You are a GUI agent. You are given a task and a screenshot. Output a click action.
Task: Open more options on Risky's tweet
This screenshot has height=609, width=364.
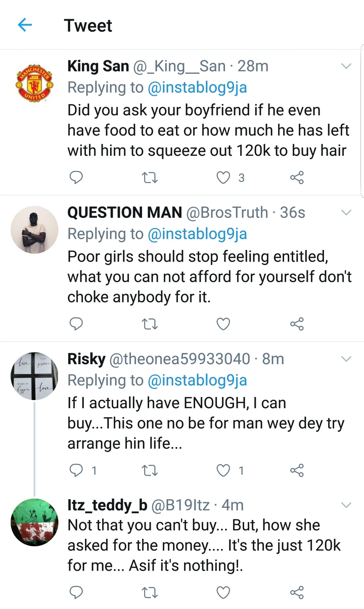pyautogui.click(x=346, y=359)
